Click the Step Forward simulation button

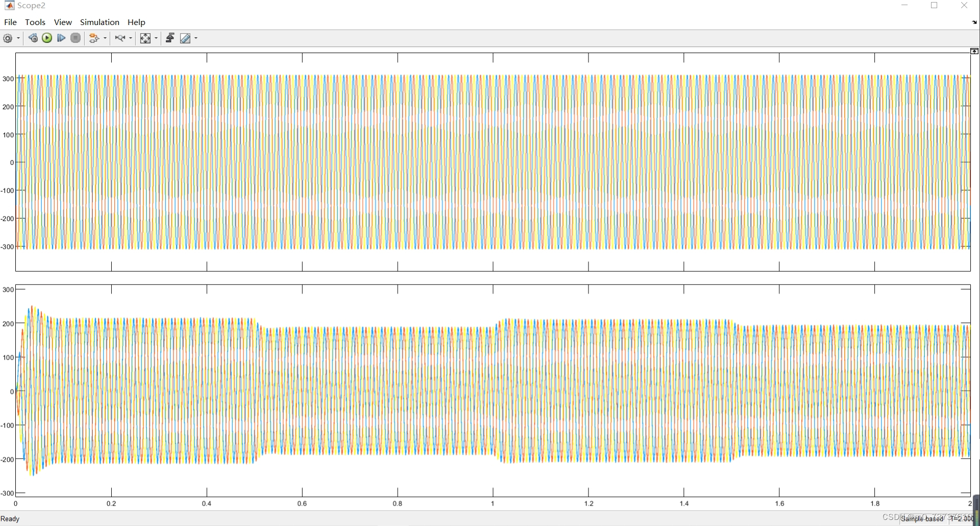[x=61, y=38]
